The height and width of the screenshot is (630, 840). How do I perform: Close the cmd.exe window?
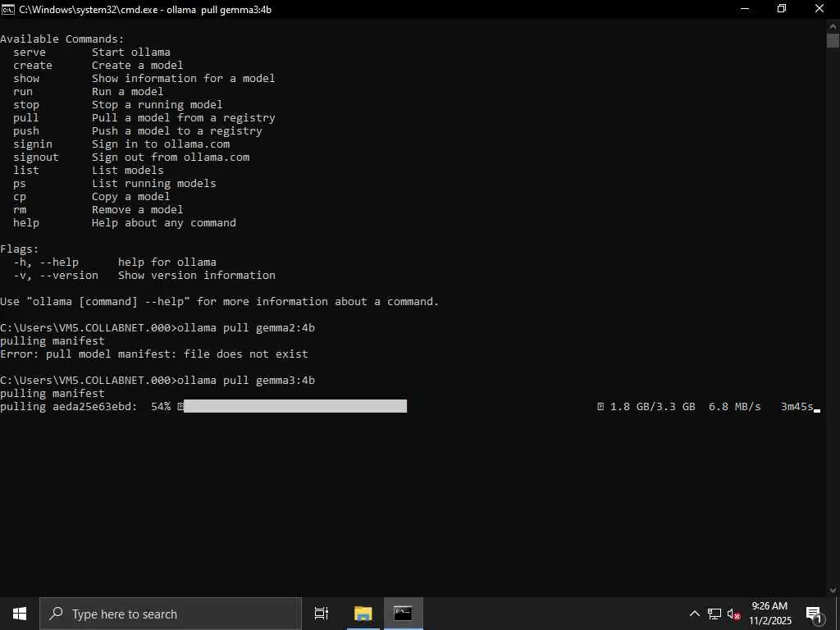click(x=819, y=9)
